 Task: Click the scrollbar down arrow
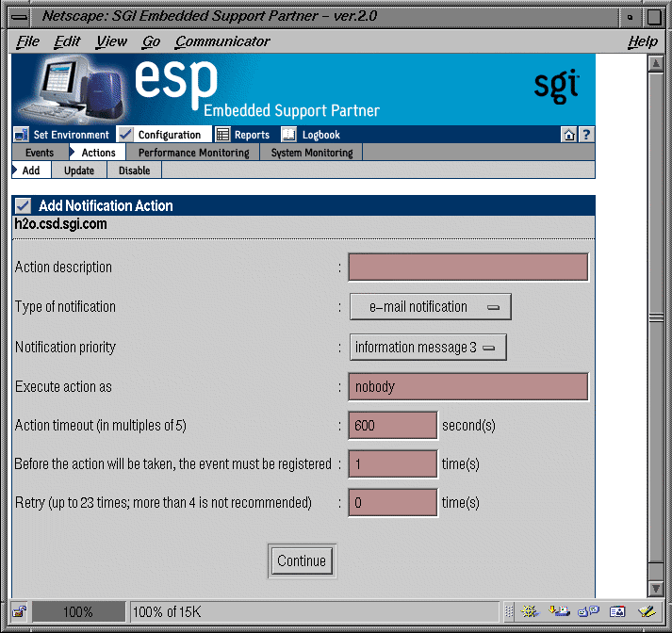click(x=656, y=589)
